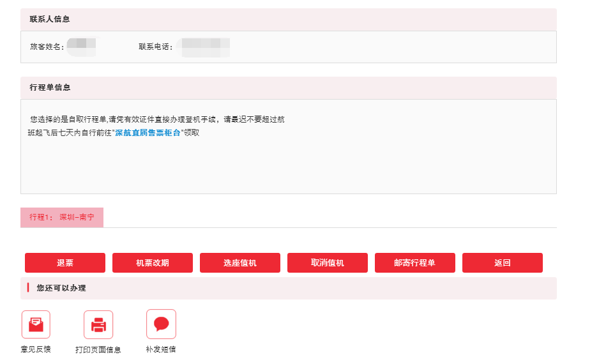Request mailing with 邮寄行程单 button
Image resolution: width=599 pixels, height=364 pixels.
tap(415, 262)
